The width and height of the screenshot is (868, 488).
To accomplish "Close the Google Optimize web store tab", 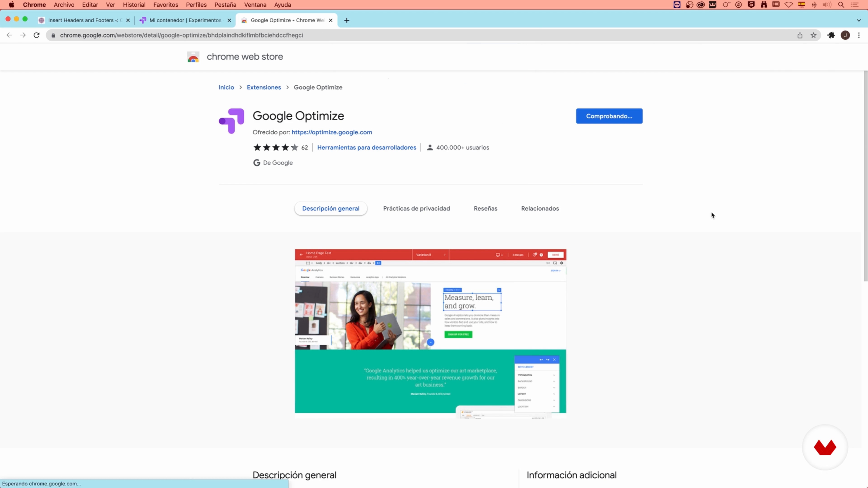I will (x=330, y=20).
